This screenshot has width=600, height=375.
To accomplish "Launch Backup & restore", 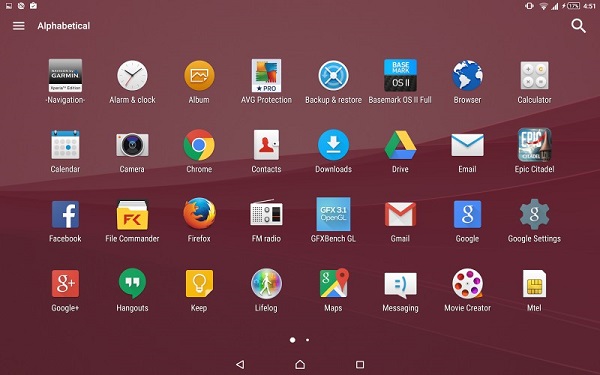I will (333, 75).
